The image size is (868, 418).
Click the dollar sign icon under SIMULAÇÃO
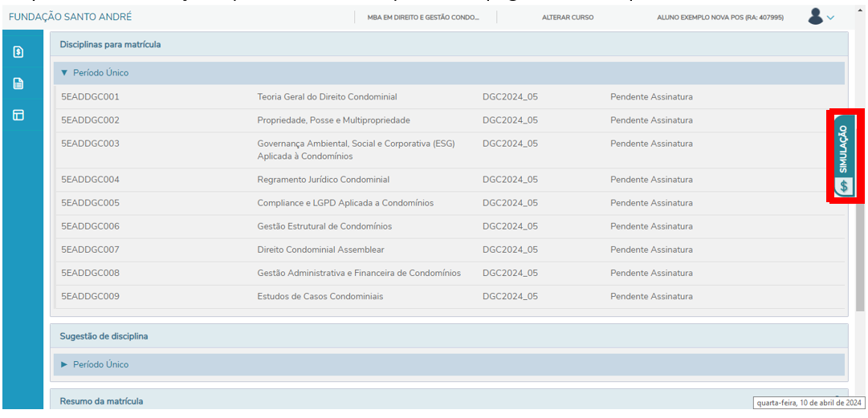tap(844, 187)
